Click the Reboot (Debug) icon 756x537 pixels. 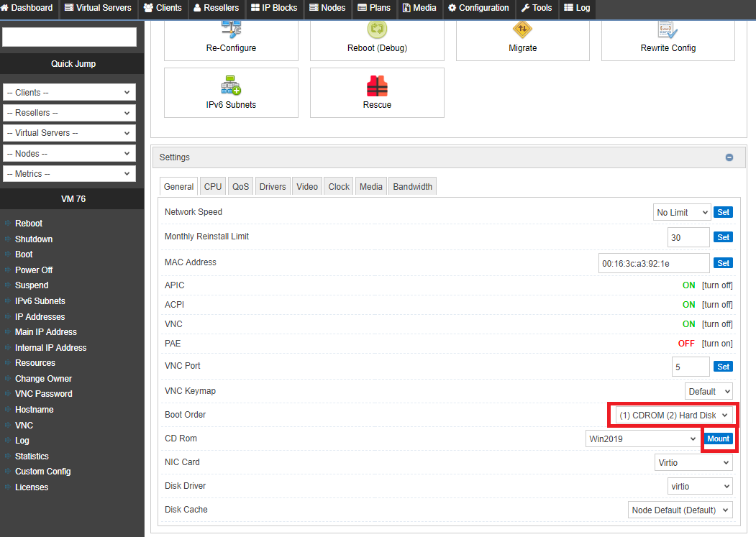click(377, 29)
